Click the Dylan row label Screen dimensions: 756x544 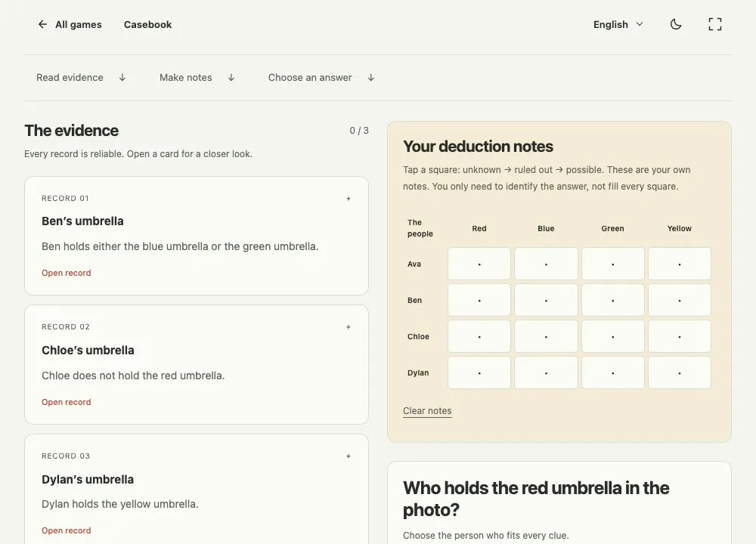coord(418,372)
